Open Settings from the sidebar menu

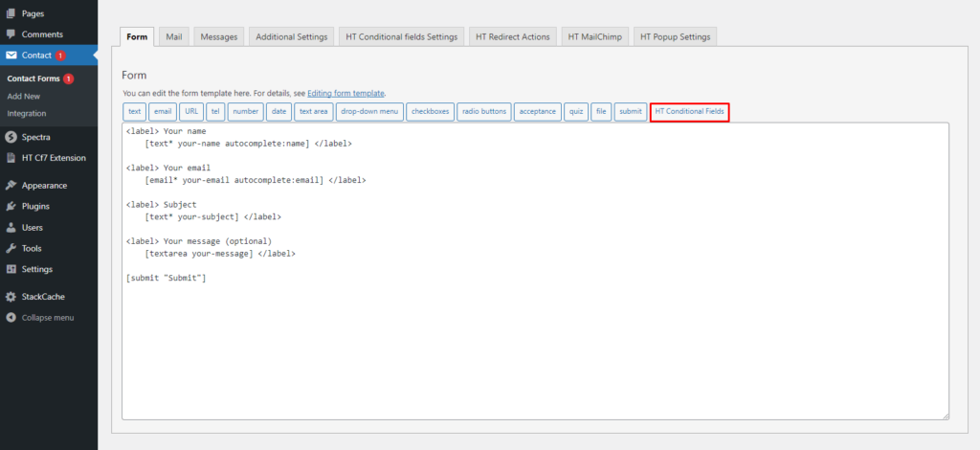coord(36,269)
